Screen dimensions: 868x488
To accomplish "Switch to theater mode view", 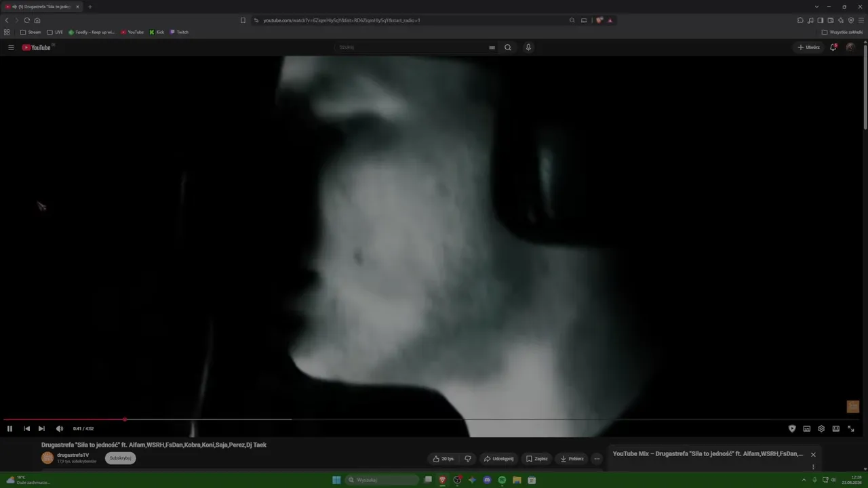I will click(x=836, y=428).
